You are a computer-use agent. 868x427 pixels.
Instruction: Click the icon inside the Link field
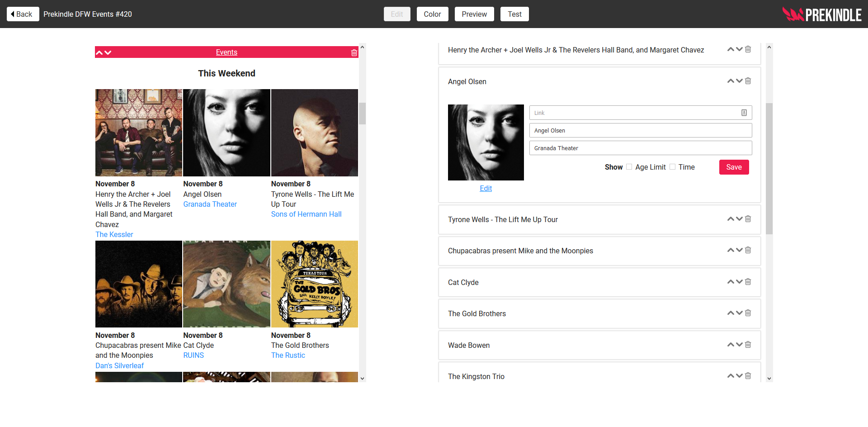pyautogui.click(x=744, y=113)
